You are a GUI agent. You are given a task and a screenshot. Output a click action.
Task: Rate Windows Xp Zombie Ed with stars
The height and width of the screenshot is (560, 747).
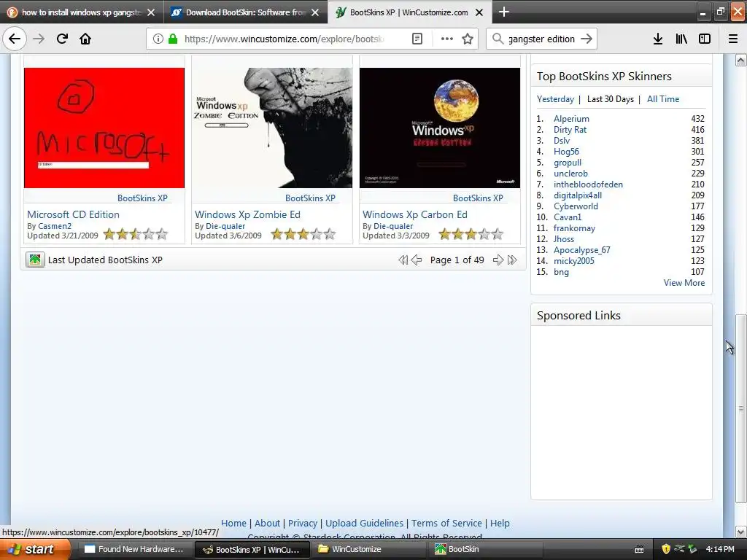coord(303,234)
